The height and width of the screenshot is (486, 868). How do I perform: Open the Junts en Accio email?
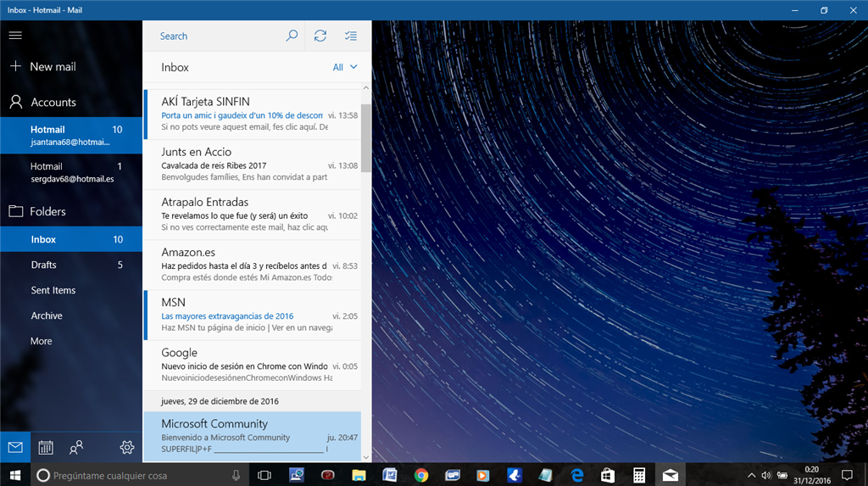pos(253,165)
